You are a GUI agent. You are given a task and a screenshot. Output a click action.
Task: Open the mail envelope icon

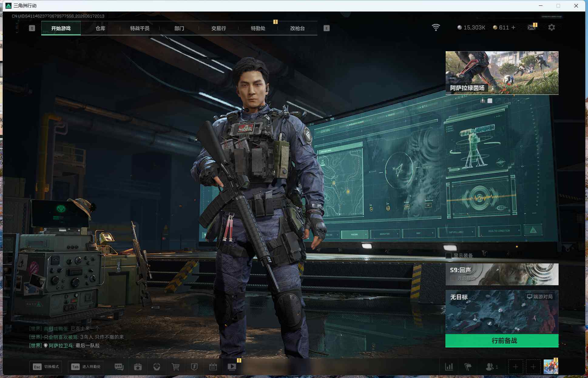(531, 28)
